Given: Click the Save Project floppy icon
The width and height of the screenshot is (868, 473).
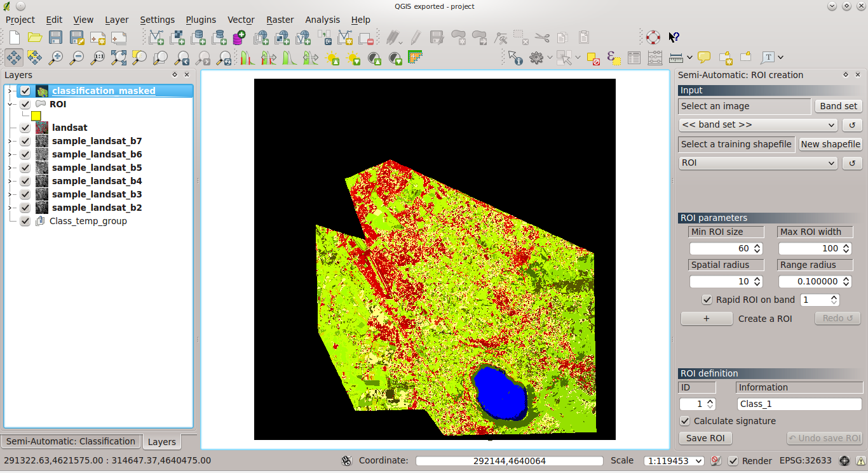Looking at the screenshot, I should tap(55, 37).
